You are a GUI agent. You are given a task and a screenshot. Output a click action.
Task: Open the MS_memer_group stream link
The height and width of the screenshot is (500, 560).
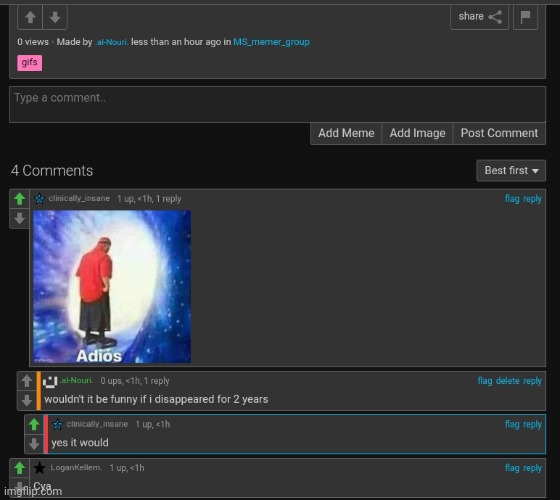(271, 42)
